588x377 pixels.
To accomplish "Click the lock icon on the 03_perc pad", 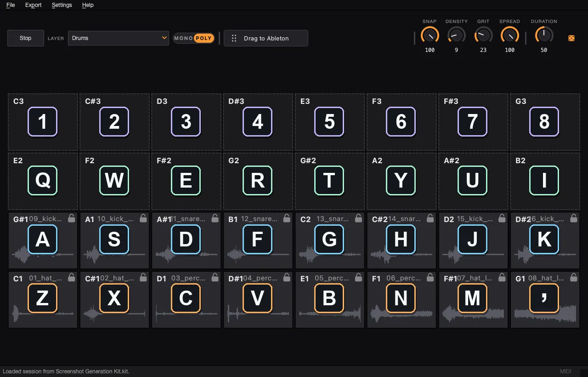I will (x=215, y=277).
